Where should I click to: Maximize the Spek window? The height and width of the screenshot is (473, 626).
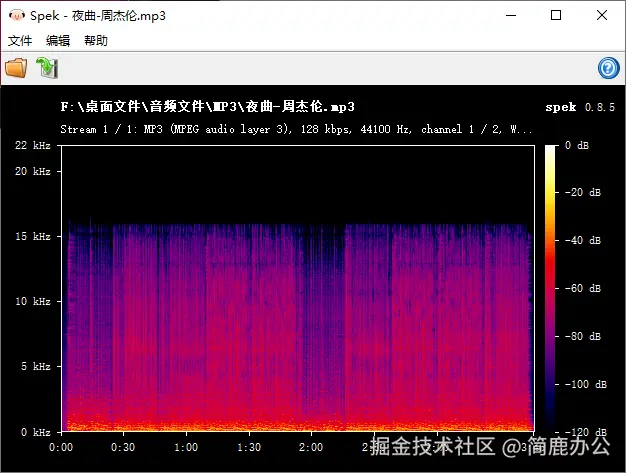click(556, 16)
